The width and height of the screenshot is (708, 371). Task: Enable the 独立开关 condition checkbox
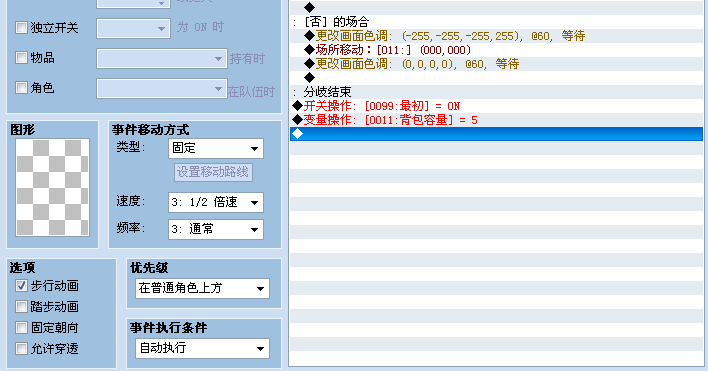coord(21,28)
